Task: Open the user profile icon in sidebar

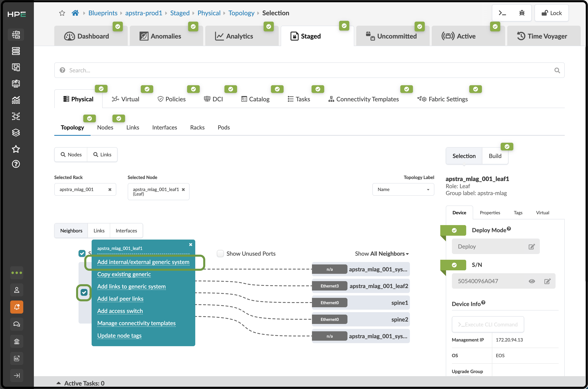Action: (x=17, y=290)
